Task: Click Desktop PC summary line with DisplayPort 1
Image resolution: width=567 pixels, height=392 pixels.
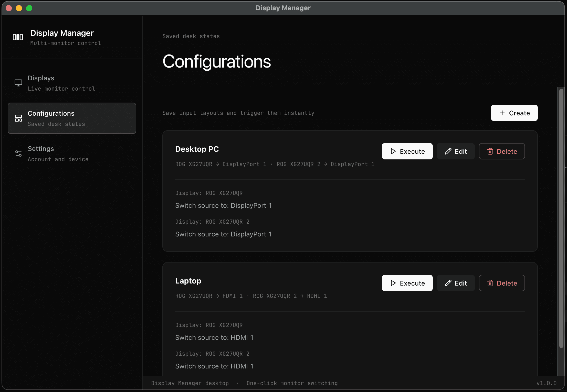Action: 275,164
